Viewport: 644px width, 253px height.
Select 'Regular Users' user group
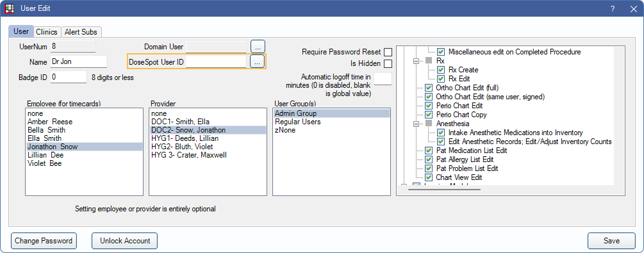(331, 122)
